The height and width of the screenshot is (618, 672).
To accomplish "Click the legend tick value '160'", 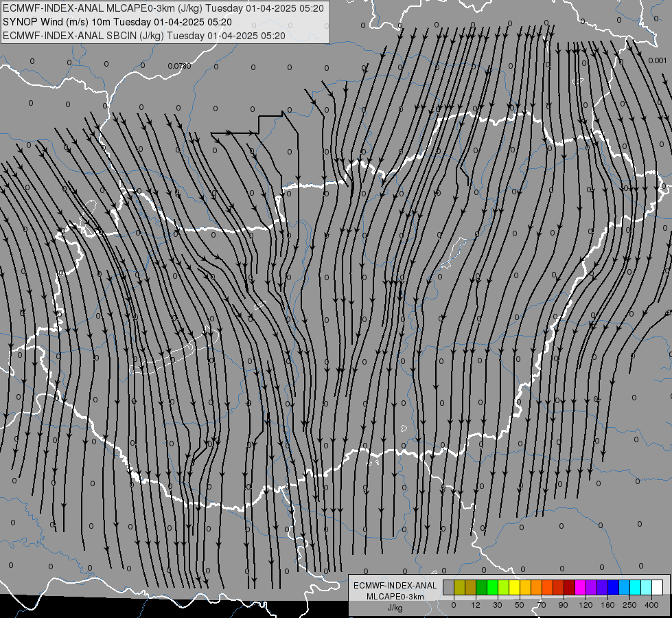I will 607,605.
